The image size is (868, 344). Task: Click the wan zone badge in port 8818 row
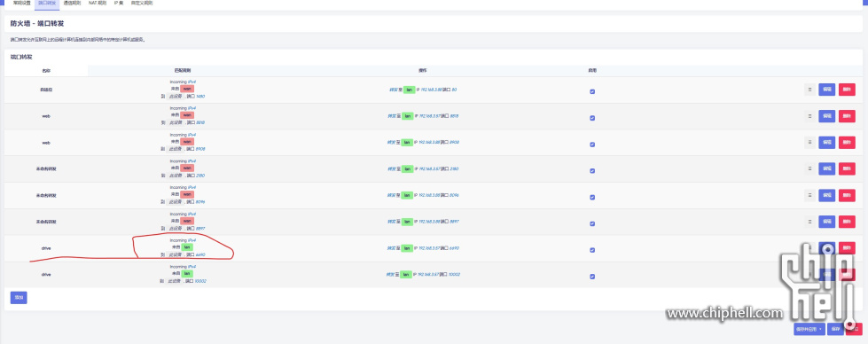(x=187, y=115)
